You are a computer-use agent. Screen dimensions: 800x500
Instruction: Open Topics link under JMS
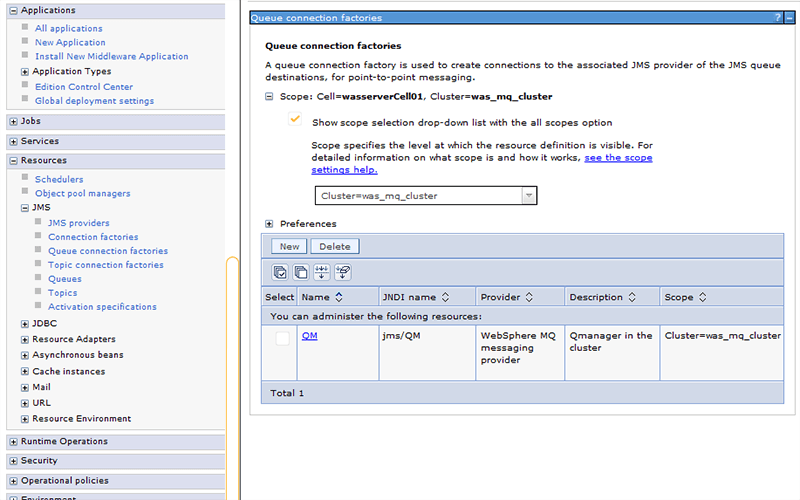(x=62, y=293)
